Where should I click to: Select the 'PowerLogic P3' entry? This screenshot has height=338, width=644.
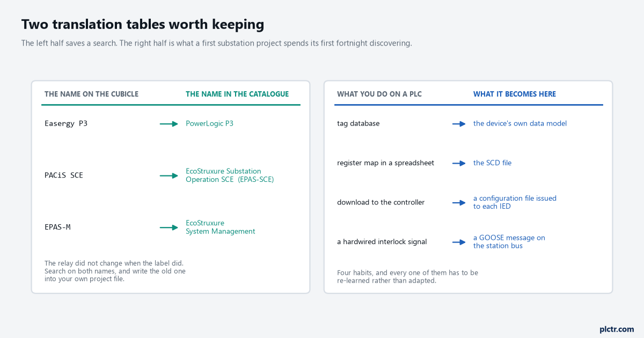pyautogui.click(x=210, y=124)
